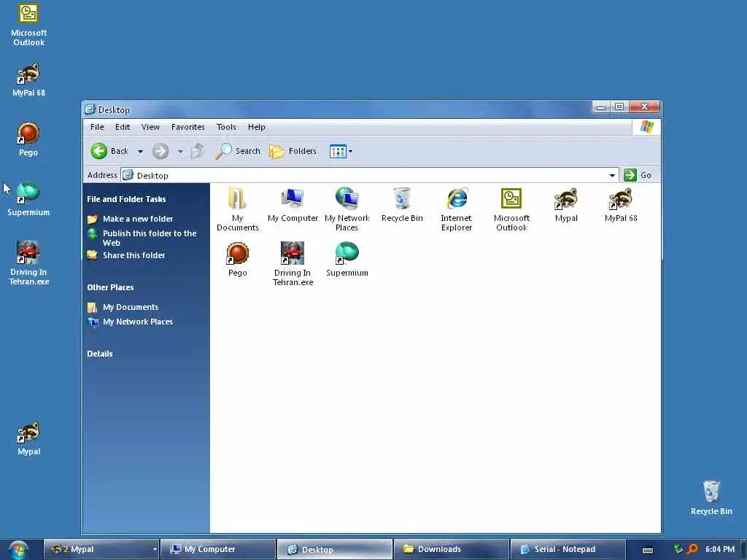Screen dimensions: 747x560
Task: Click Share this folder link
Action: (x=134, y=255)
